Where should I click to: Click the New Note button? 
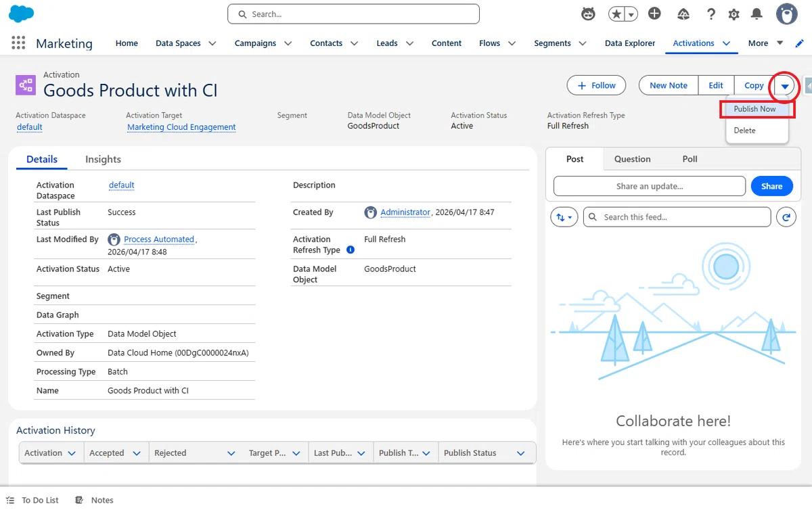(669, 85)
